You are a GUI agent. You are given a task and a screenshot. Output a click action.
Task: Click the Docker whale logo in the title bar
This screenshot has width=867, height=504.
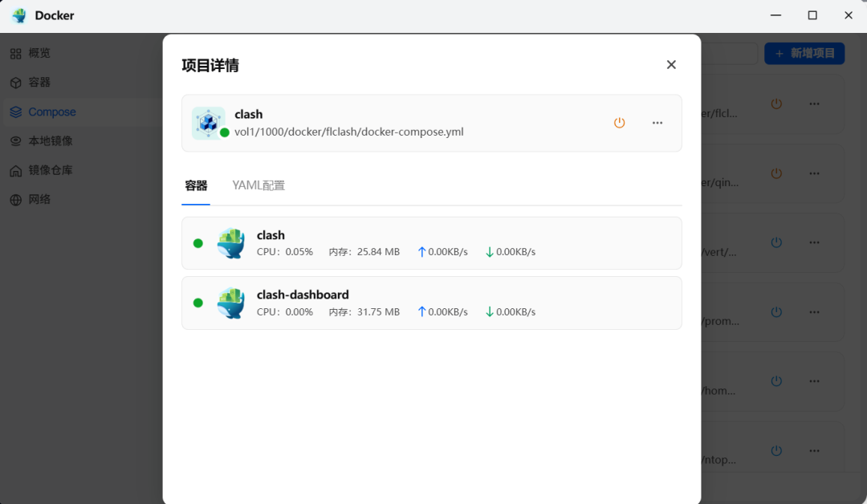[x=18, y=14]
